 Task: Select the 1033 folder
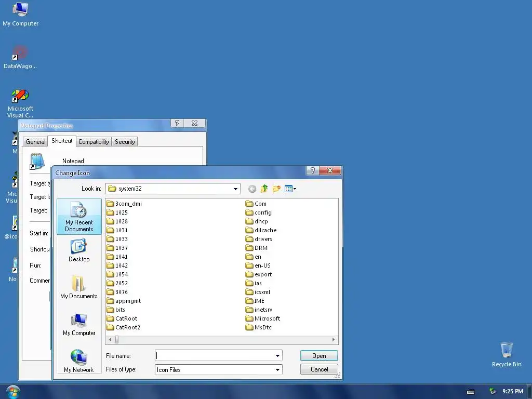[x=117, y=239]
